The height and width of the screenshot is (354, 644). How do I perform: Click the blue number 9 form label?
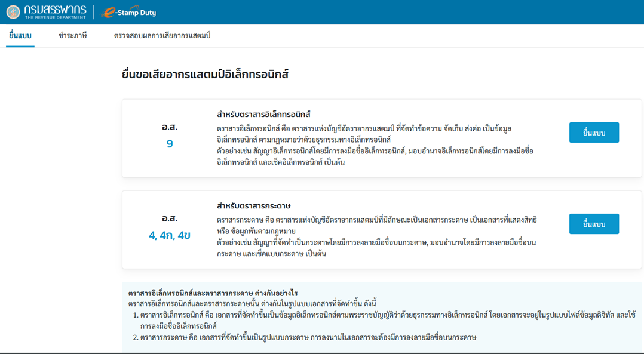point(170,144)
